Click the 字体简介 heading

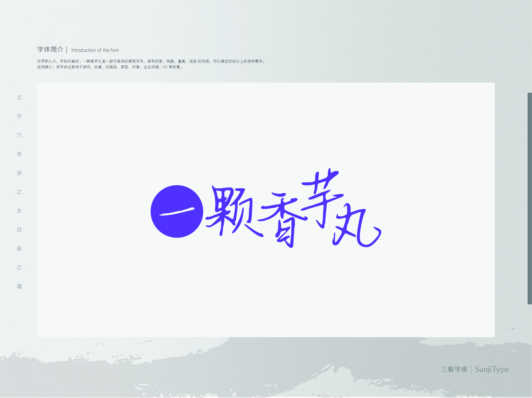click(x=50, y=50)
